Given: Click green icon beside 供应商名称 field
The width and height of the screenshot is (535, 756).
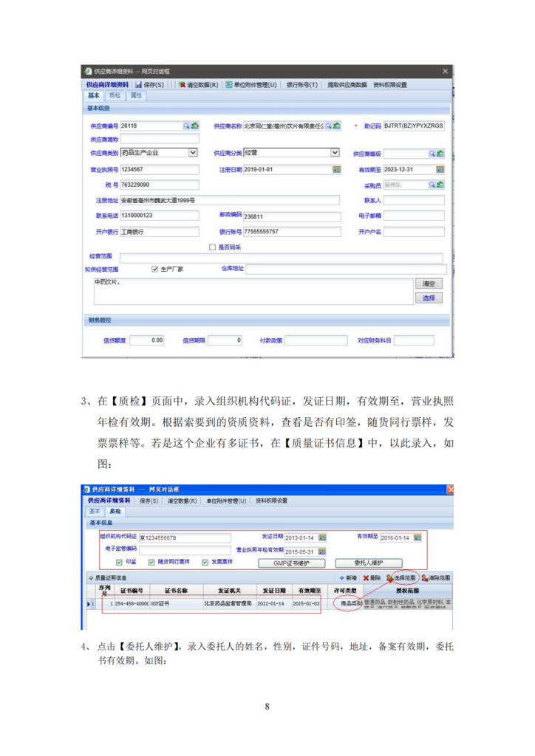Looking at the screenshot, I should (x=337, y=126).
